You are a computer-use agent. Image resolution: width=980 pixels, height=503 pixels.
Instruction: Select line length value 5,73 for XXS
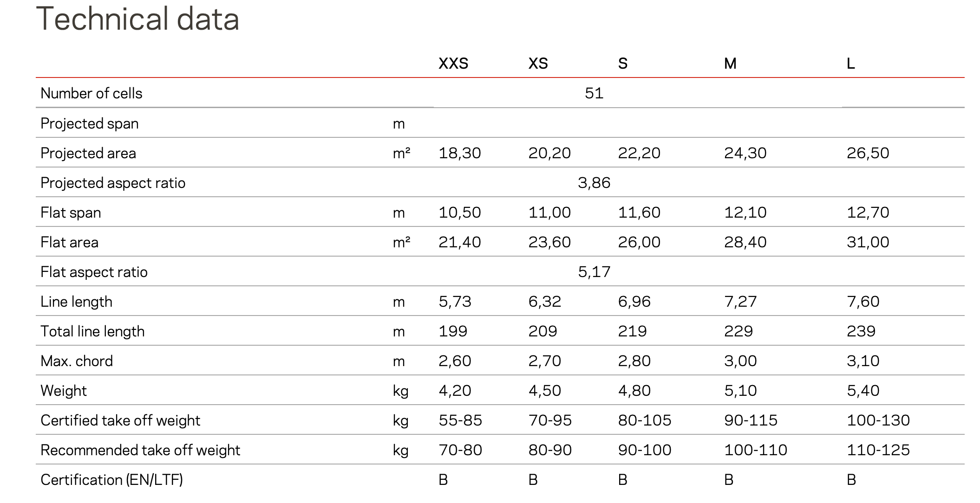click(455, 302)
